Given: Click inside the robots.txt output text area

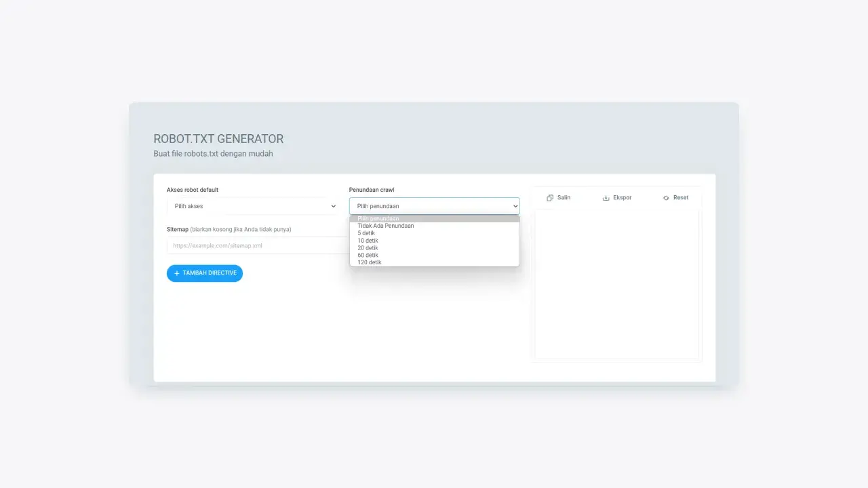Looking at the screenshot, I should tap(616, 285).
